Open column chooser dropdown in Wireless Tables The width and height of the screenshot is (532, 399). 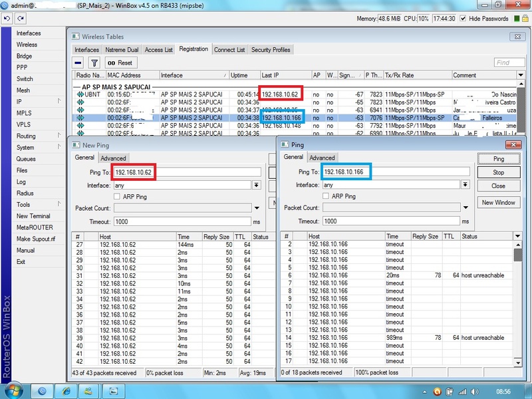[521, 75]
